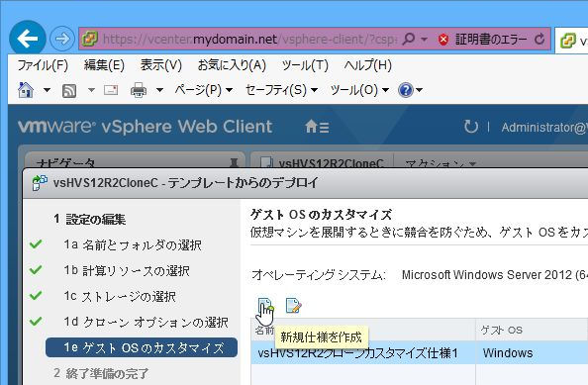Open the ツール(T) menu
This screenshot has height=385, width=588.
[305, 65]
